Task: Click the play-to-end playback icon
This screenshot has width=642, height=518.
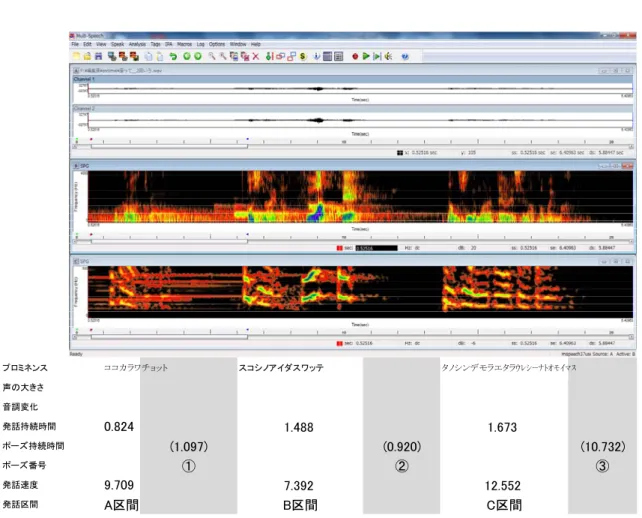Action: coord(377,56)
